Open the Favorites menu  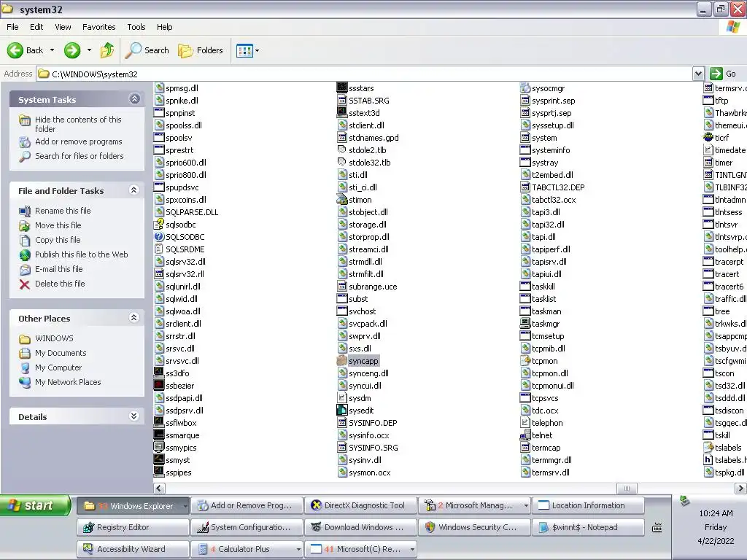[99, 27]
